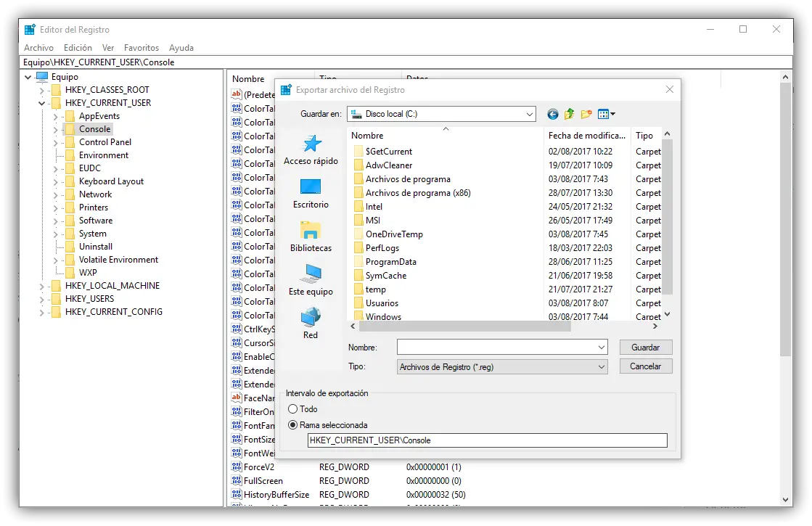Select the temp folder icon

[358, 289]
